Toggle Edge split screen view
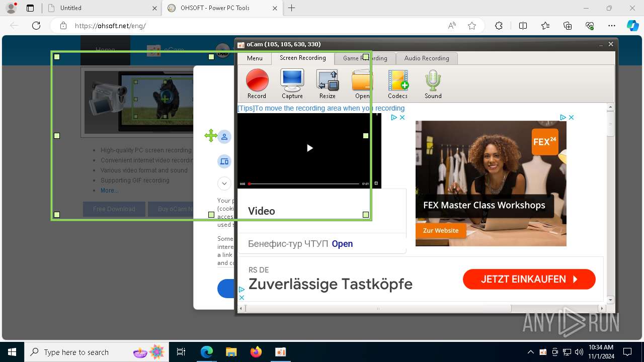The height and width of the screenshot is (362, 644). 523,26
